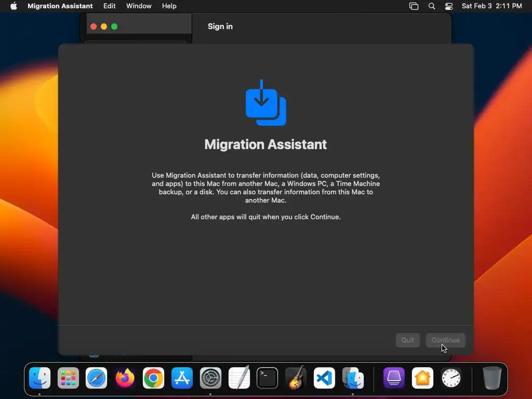Open Control Center in menu bar

[449, 6]
